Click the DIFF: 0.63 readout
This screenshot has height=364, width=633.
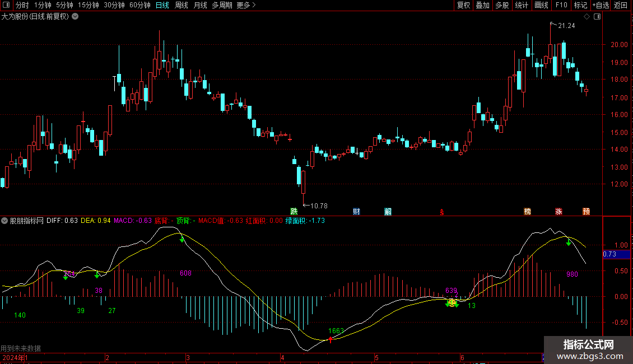(x=62, y=221)
